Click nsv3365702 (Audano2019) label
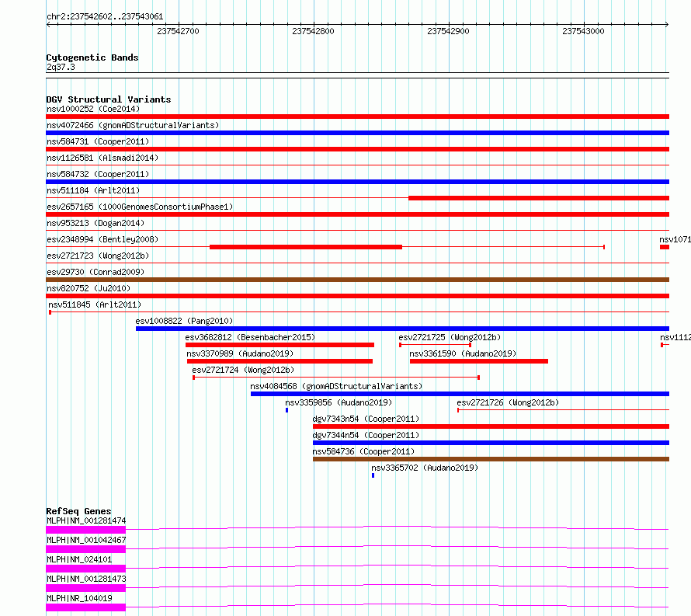 point(425,468)
